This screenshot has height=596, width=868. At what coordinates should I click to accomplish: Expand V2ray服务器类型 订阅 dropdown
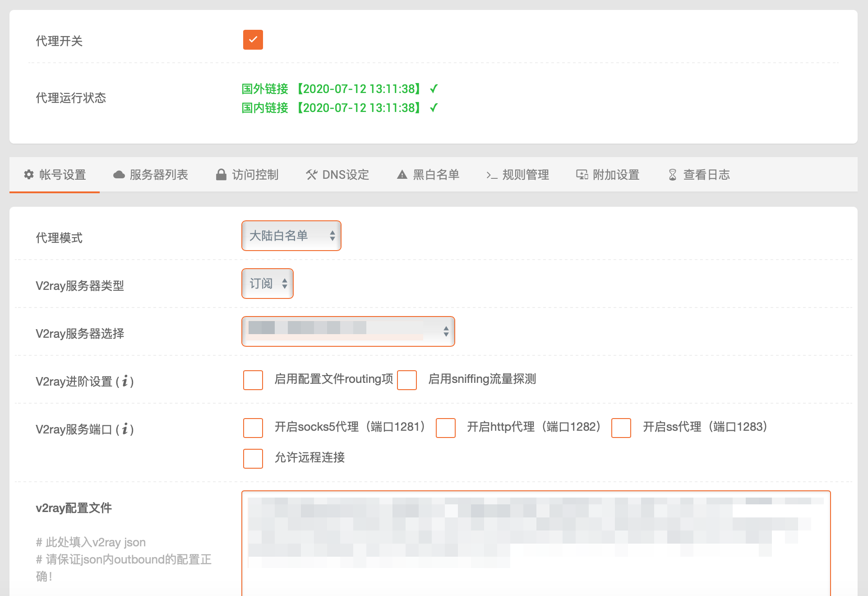267,284
